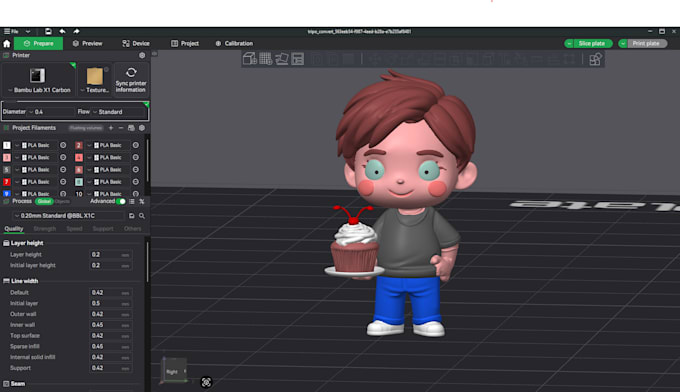Edit preset icon for filament 6
The image size is (680, 392).
(x=136, y=170)
